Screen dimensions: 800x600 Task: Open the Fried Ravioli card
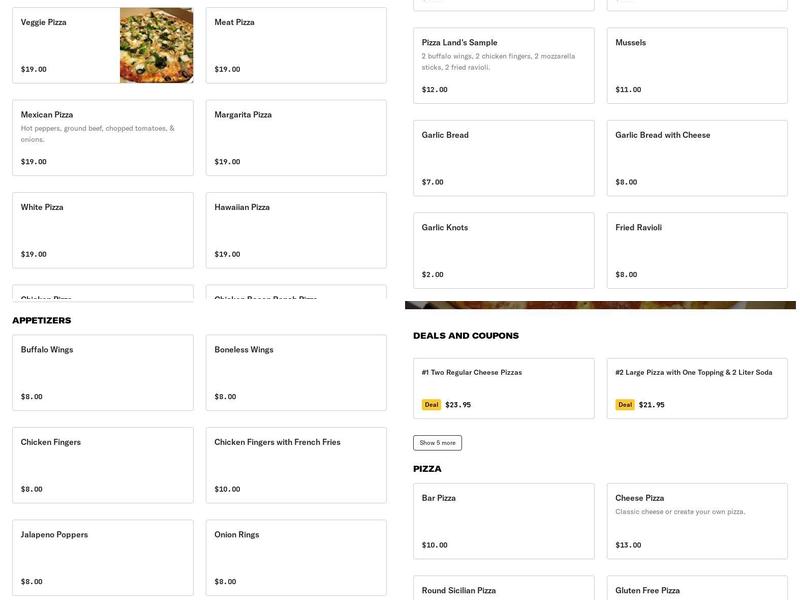click(697, 248)
